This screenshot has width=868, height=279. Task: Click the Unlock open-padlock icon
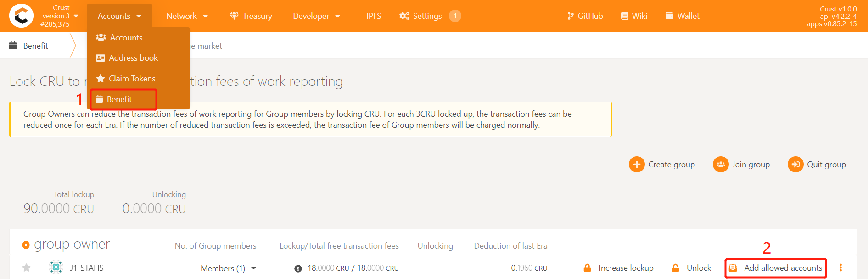coord(675,268)
